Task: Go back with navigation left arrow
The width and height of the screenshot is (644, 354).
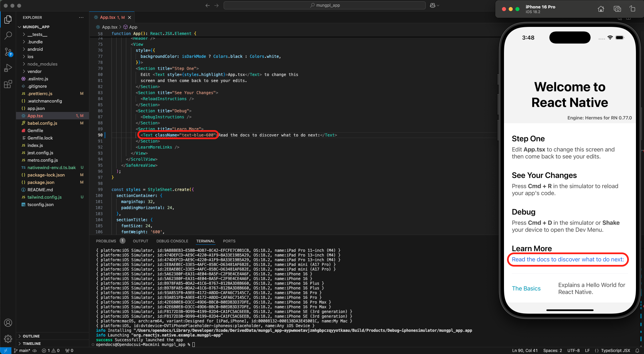Action: 208,5
